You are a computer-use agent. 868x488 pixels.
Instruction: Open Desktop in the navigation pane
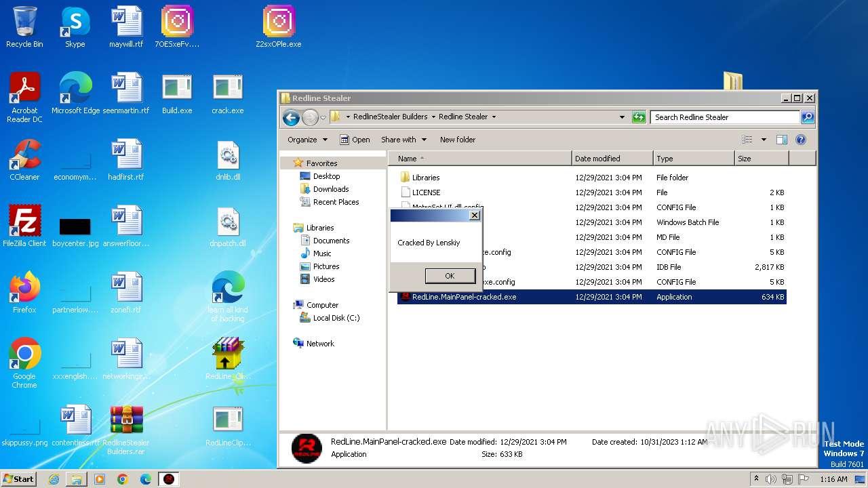click(326, 176)
